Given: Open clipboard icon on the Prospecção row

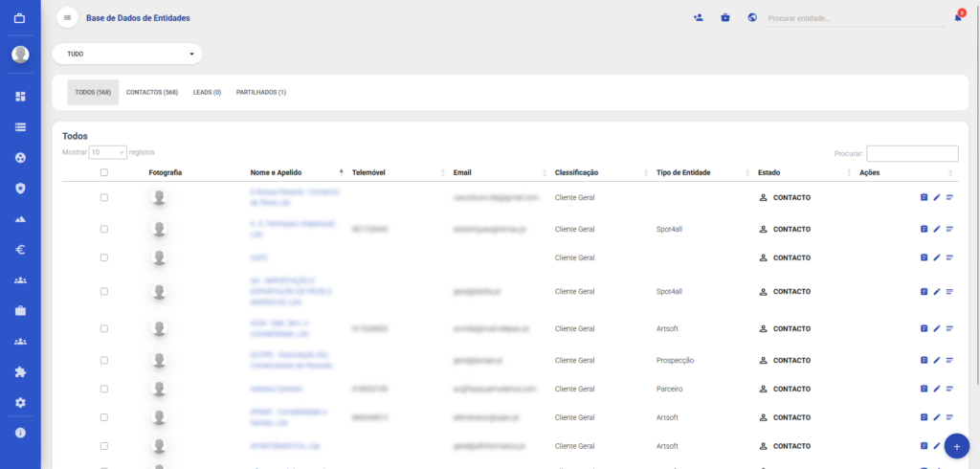Looking at the screenshot, I should point(924,360).
